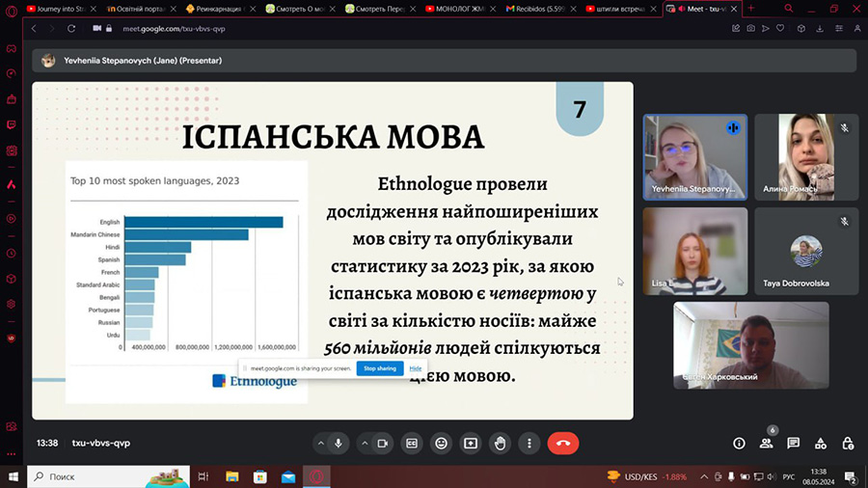
Task: Open the chat with everyone panel
Action: 793,444
